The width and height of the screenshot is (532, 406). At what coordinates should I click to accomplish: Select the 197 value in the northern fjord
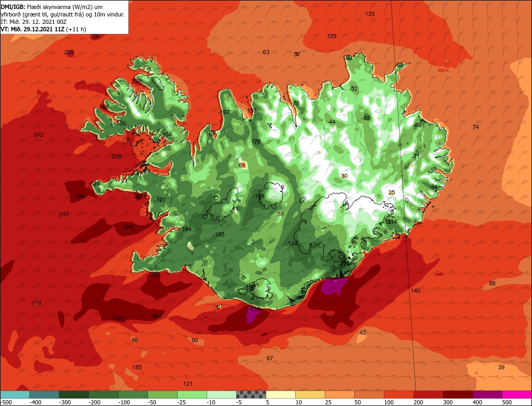[252, 111]
